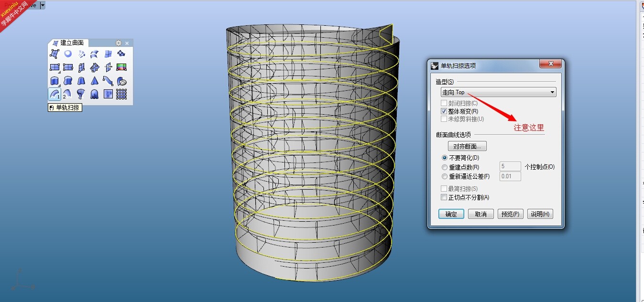Select the ribbon surface tool
Screen dimensions: 644x302
click(108, 81)
